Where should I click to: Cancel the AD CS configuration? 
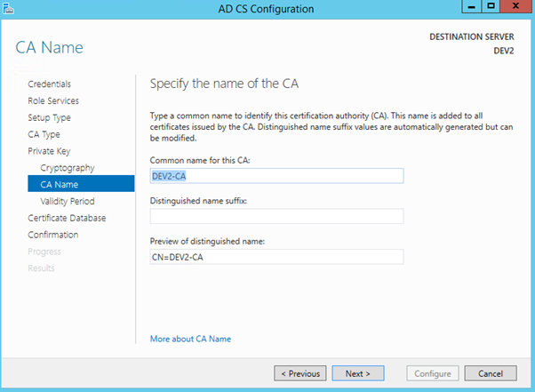(x=490, y=373)
